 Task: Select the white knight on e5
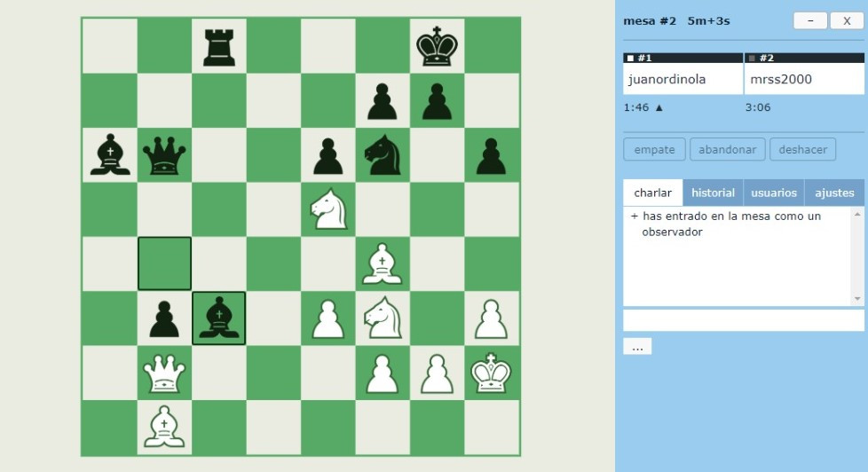click(327, 209)
